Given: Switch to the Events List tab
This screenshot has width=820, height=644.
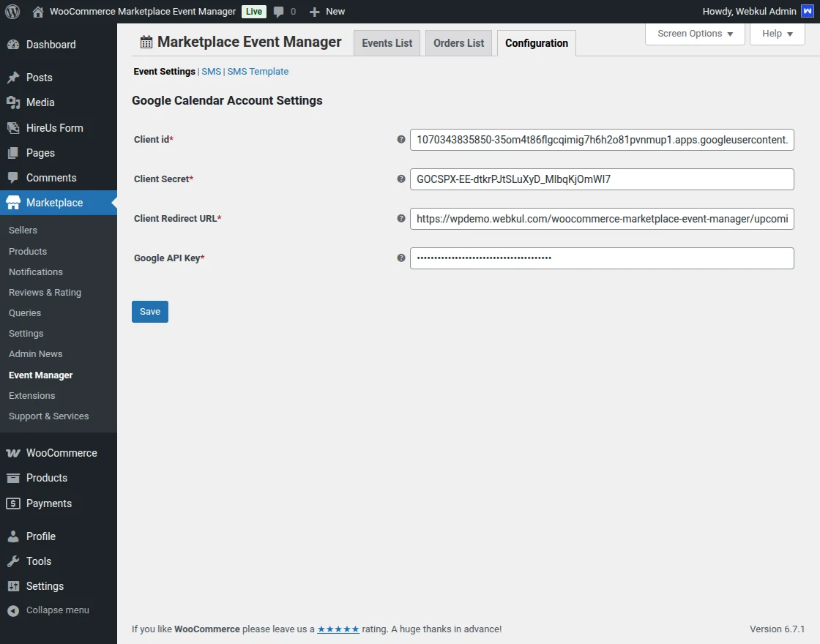Looking at the screenshot, I should click(387, 43).
